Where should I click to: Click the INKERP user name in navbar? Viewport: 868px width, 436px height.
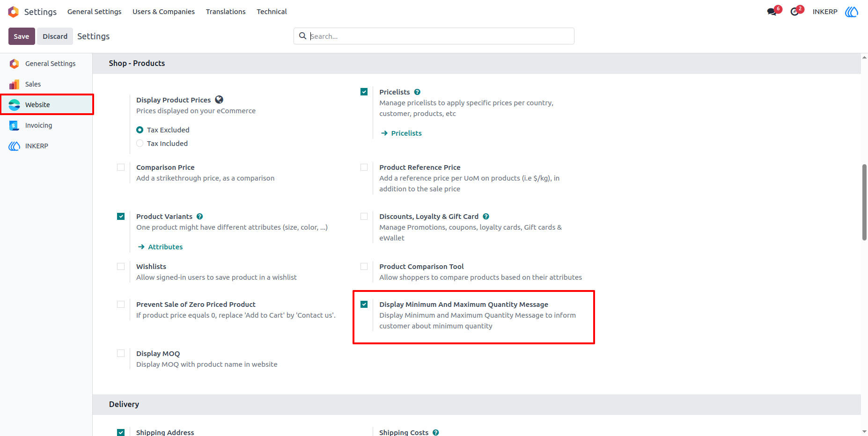click(x=825, y=12)
